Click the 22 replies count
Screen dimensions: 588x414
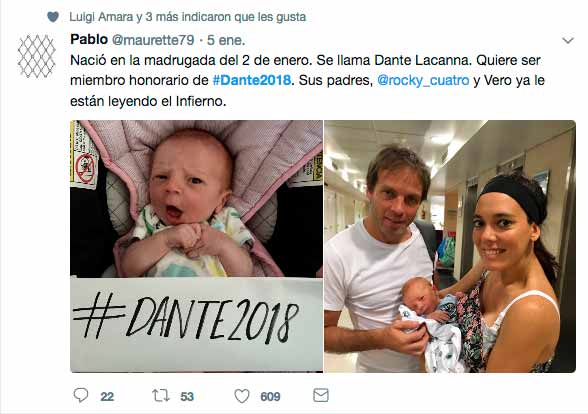pos(107,396)
